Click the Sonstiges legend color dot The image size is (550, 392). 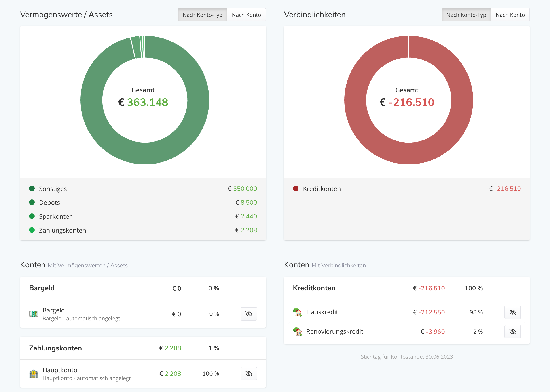pyautogui.click(x=32, y=189)
